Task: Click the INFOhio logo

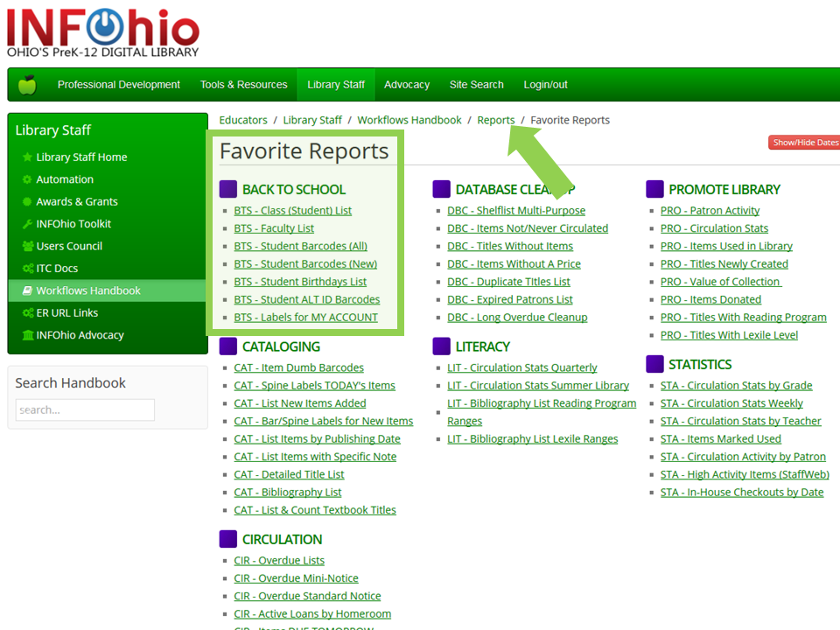Action: point(103,32)
